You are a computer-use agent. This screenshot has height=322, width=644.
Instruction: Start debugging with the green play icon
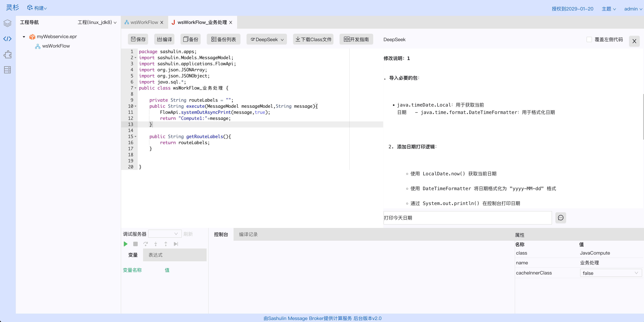(x=126, y=244)
